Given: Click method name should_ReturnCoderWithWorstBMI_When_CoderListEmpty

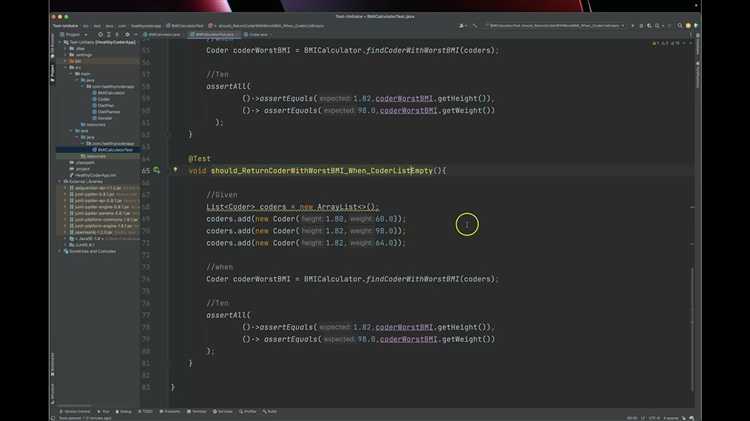Looking at the screenshot, I should tap(321, 171).
